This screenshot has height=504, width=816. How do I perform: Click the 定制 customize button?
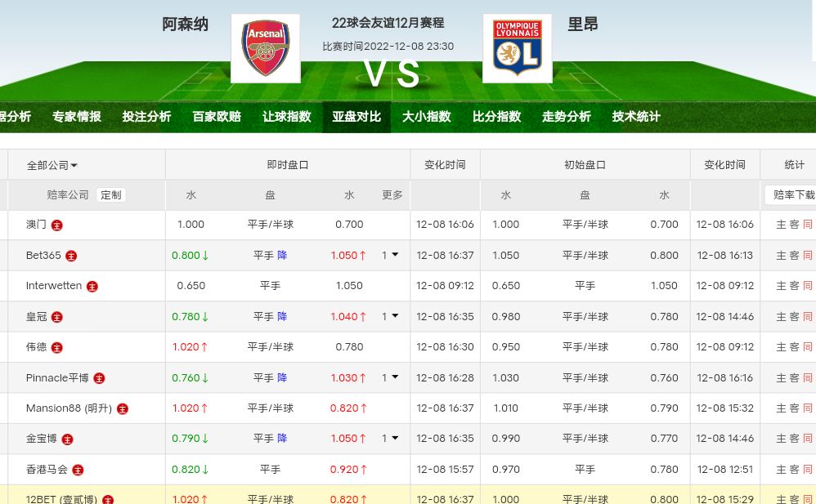point(110,195)
